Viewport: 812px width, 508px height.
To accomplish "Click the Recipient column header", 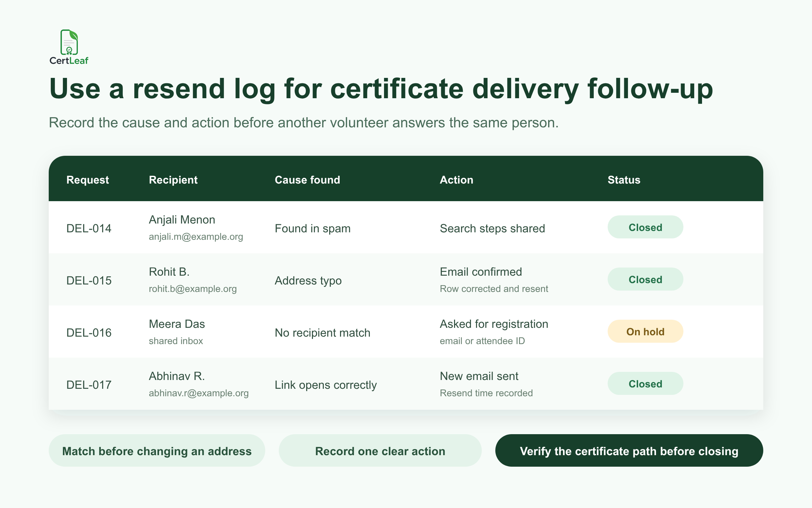I will pyautogui.click(x=173, y=180).
